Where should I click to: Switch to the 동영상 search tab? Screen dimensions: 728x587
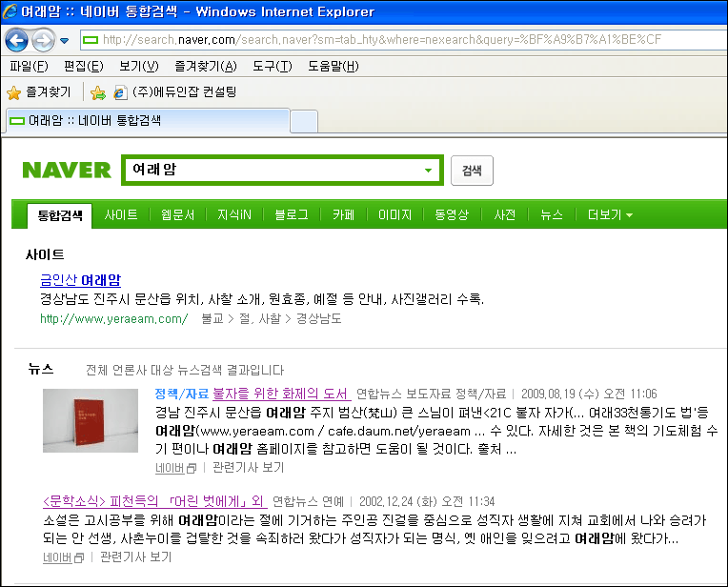[452, 214]
